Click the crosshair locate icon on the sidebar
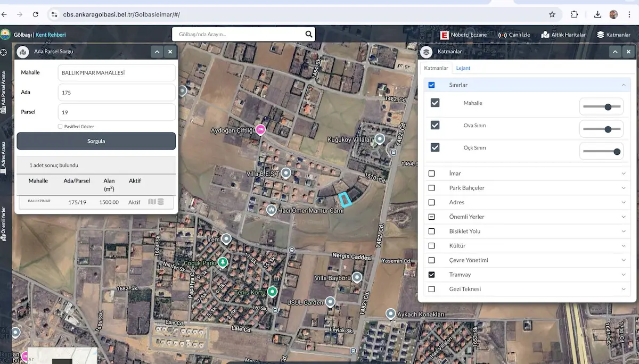The height and width of the screenshot is (364, 639). point(4,52)
